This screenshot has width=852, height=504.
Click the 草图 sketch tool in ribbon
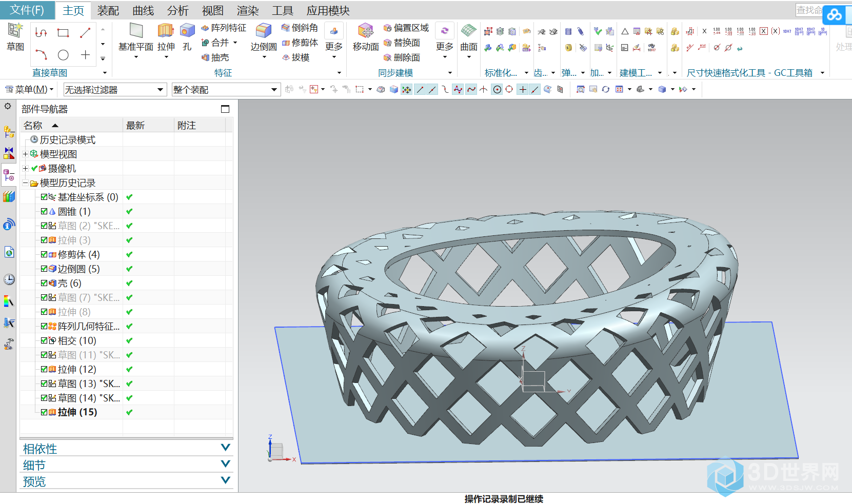[15, 37]
